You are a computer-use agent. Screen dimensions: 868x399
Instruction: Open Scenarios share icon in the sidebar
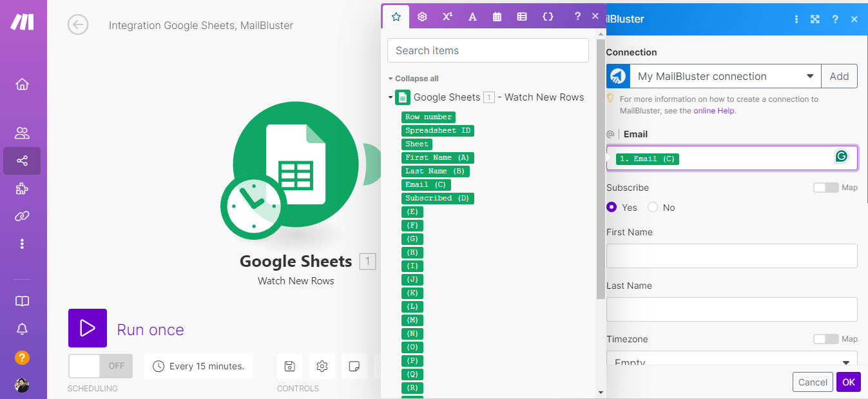click(22, 161)
